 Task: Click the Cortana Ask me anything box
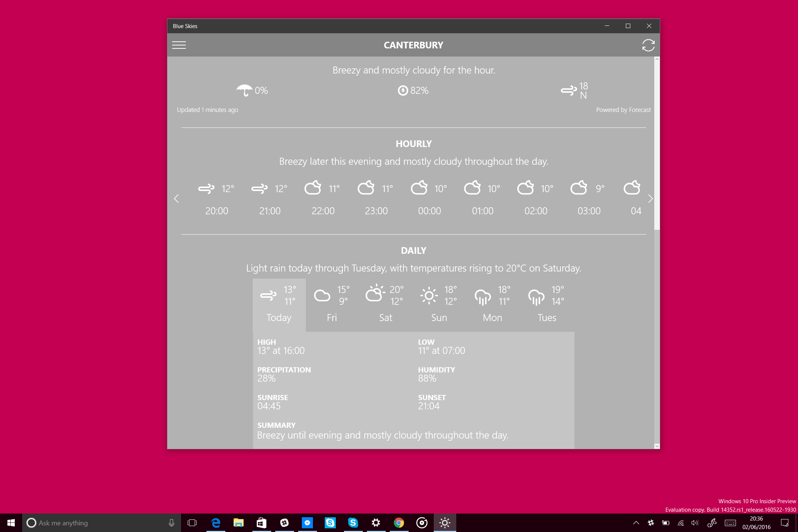coord(102,523)
